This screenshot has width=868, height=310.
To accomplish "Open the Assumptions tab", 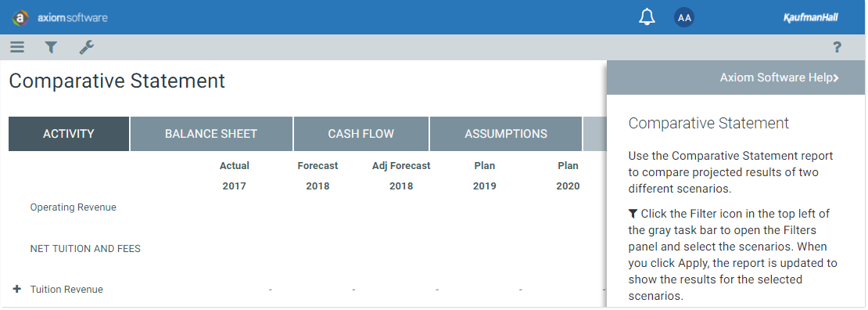I will tap(505, 134).
